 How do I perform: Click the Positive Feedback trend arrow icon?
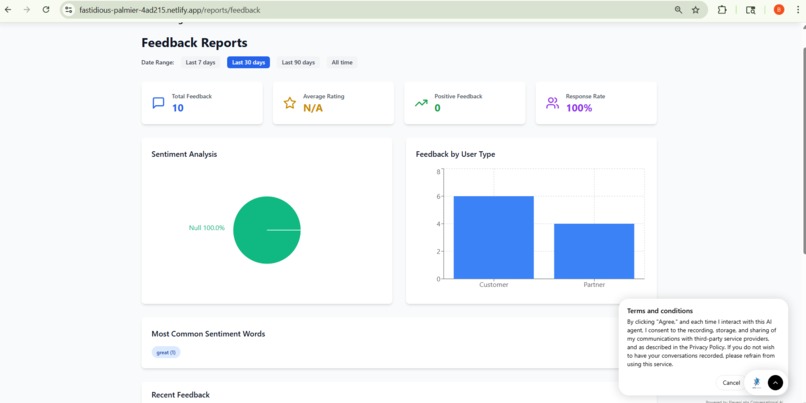421,103
